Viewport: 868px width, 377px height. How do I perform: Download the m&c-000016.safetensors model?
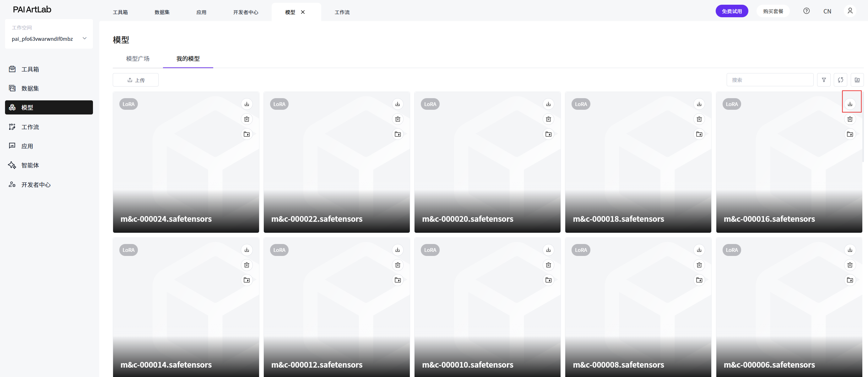[x=850, y=104]
